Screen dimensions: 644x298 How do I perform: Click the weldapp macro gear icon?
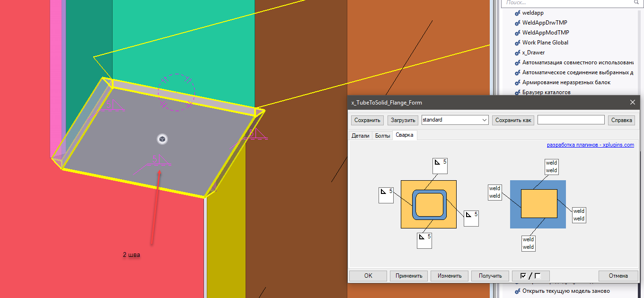click(x=517, y=13)
